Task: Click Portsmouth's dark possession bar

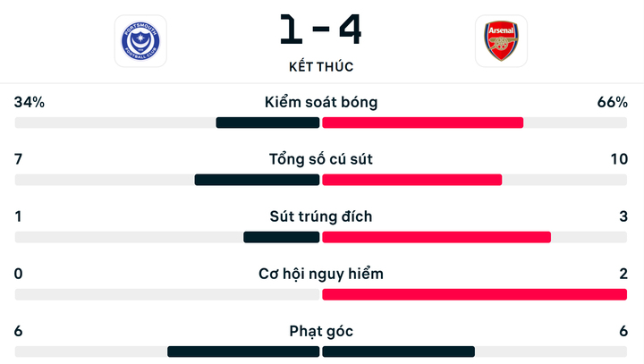Action: pos(267,123)
